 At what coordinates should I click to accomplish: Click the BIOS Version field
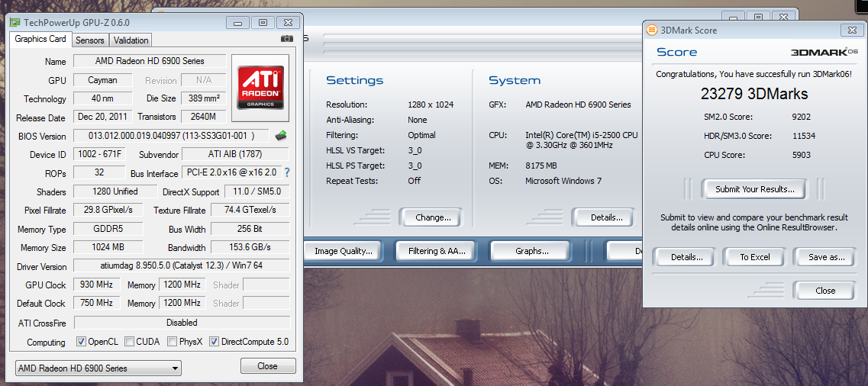coord(172,136)
